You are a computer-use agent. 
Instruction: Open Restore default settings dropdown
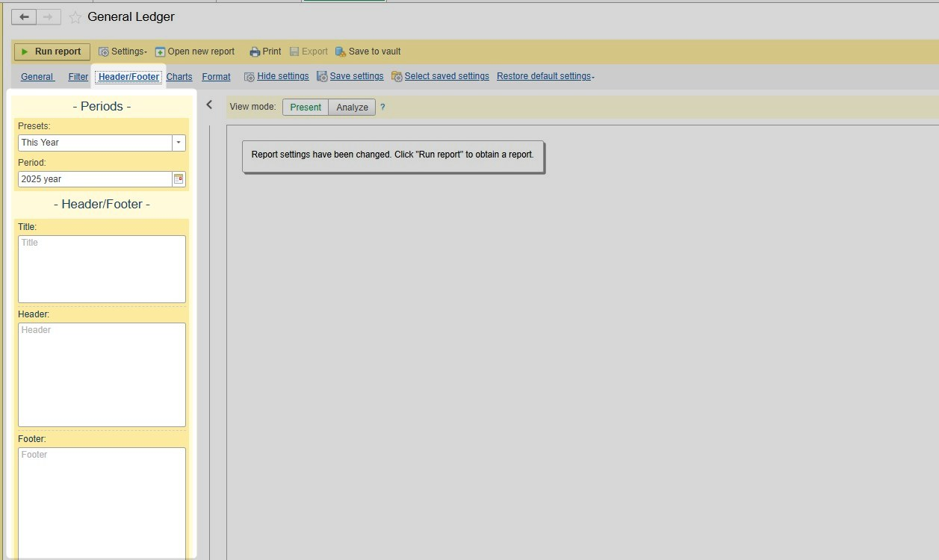[545, 76]
